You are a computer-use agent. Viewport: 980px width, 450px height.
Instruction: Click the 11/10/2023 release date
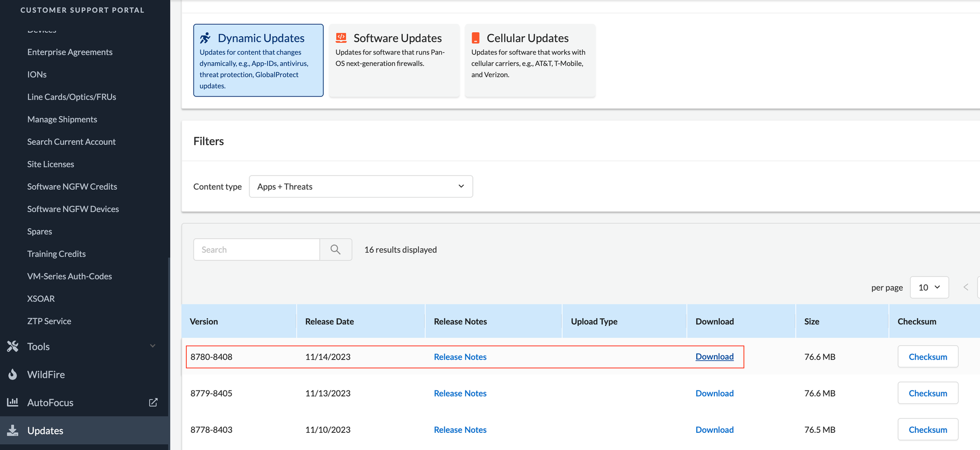pos(328,430)
